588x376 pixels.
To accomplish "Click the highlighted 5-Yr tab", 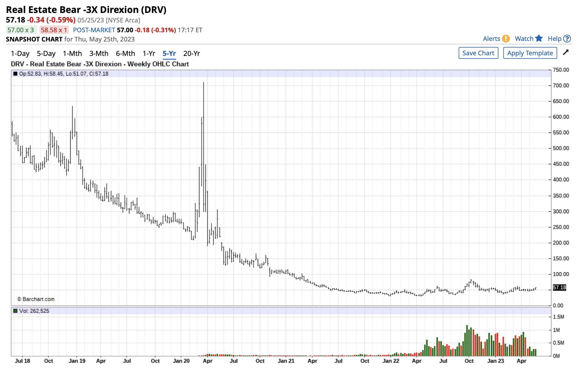I will (169, 53).
